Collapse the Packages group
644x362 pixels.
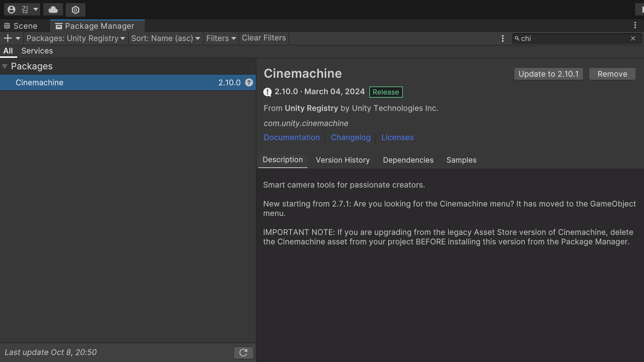tap(5, 66)
